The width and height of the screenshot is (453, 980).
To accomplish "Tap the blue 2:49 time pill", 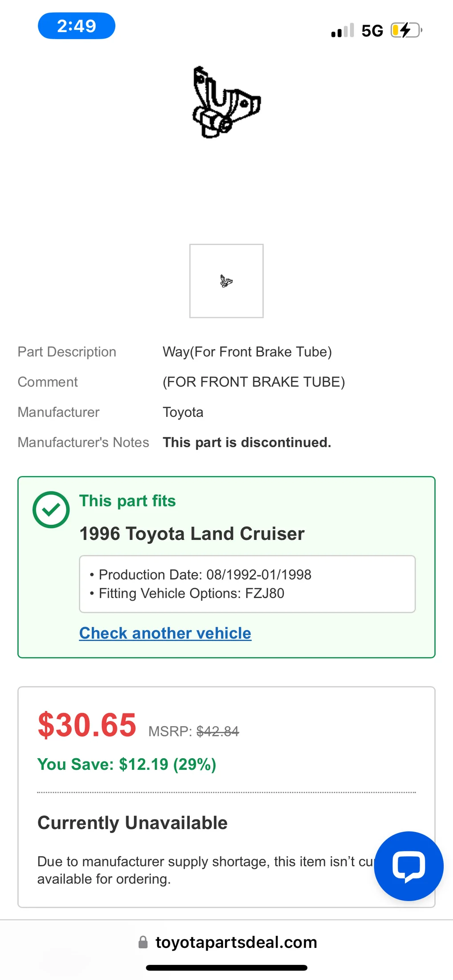I will coord(77,26).
